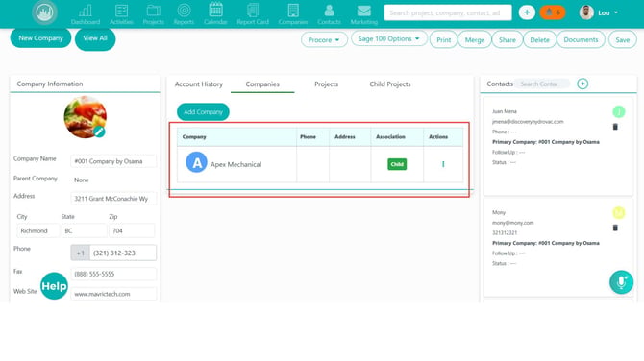Click the app logo in top bar
This screenshot has height=361, width=644.
click(x=44, y=12)
